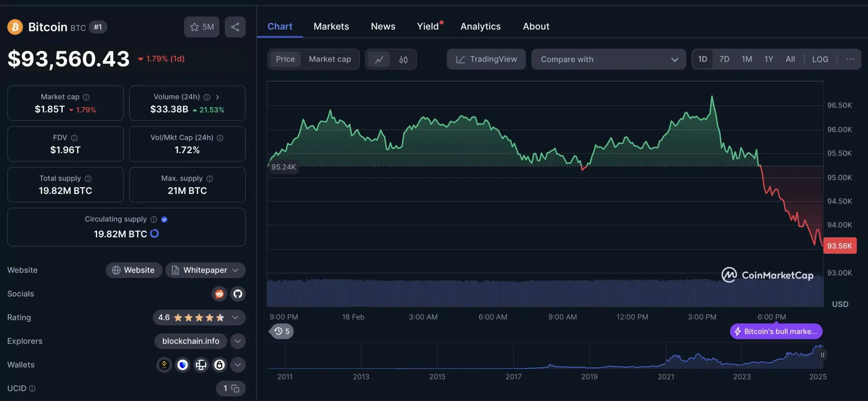Toggle LOG scale on chart
This screenshot has height=401, width=868.
pyautogui.click(x=820, y=59)
